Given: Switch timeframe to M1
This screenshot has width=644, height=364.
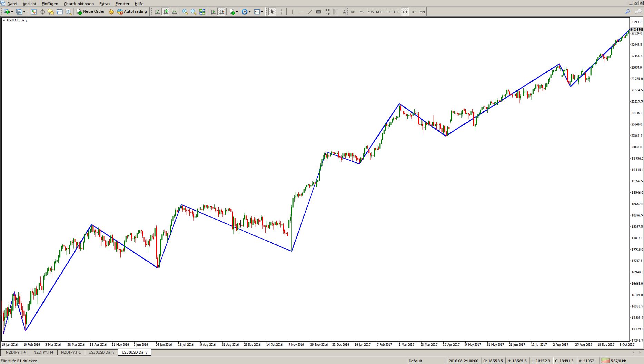Looking at the screenshot, I should tap(353, 12).
